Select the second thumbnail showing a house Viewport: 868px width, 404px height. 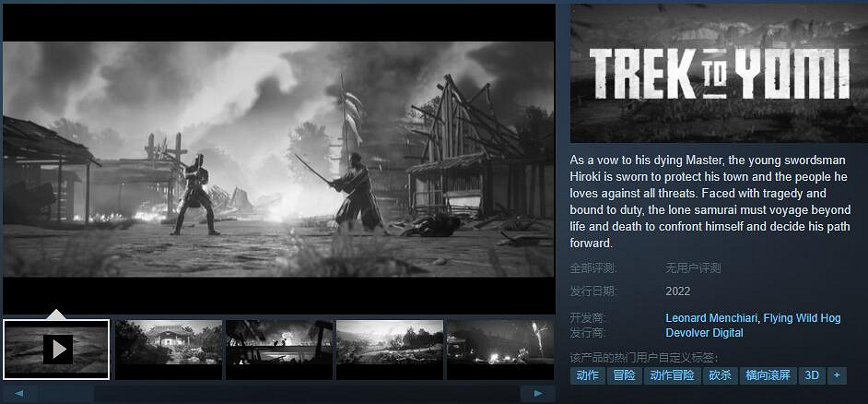[x=168, y=349]
